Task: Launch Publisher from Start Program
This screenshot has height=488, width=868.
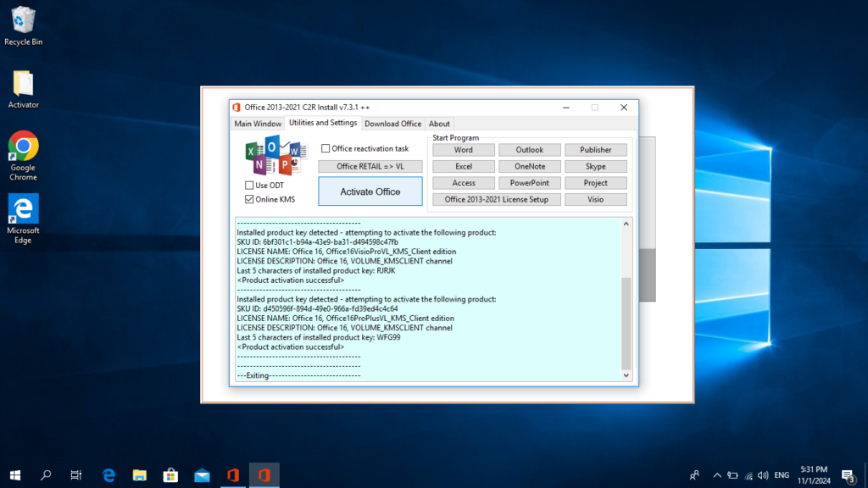Action: click(x=596, y=150)
